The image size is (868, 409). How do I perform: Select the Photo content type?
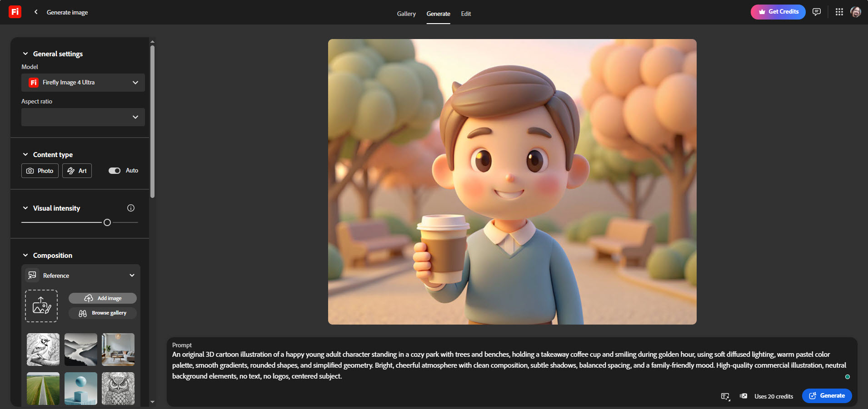tap(40, 171)
